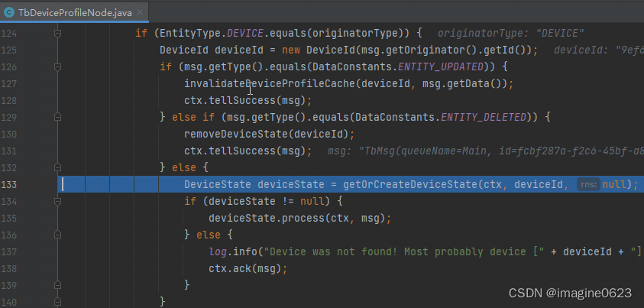Click line number 135 in the gutter

[x=8, y=218]
